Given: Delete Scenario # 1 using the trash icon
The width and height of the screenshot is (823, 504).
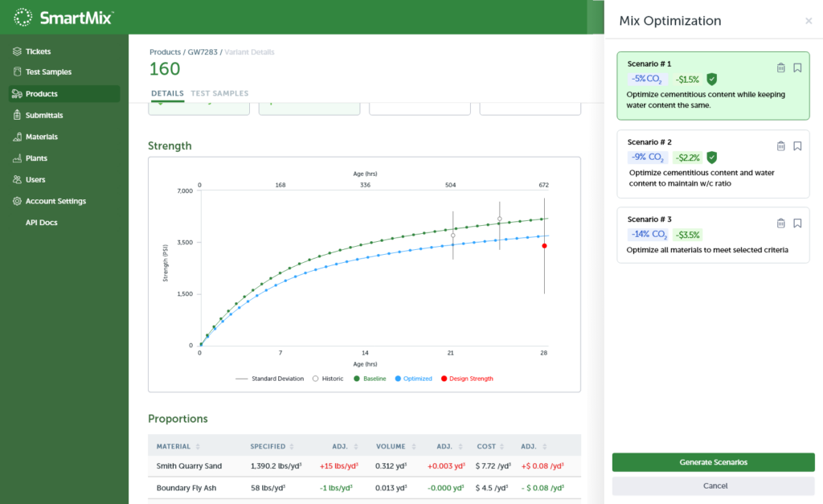Looking at the screenshot, I should [x=780, y=68].
